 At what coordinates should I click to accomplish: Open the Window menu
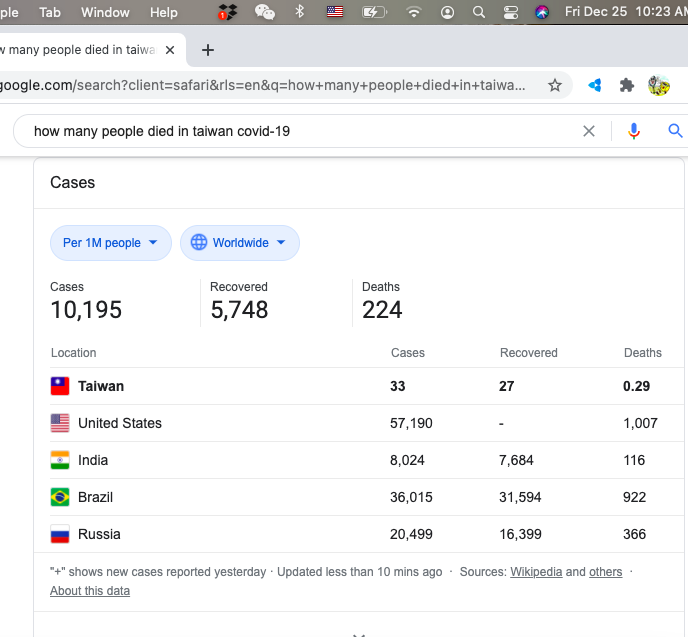[x=105, y=13]
